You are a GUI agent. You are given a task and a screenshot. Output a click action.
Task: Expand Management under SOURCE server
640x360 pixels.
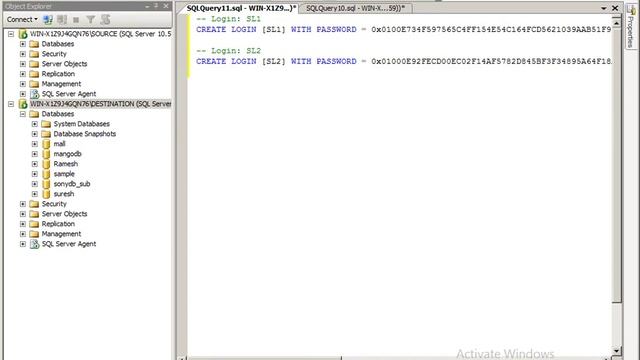23,84
